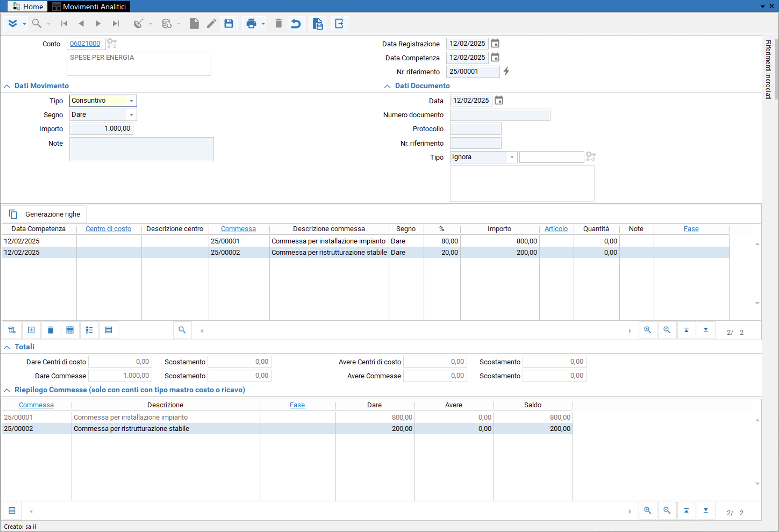Zoom in on the rows grid
This screenshot has height=532, width=779.
(648, 330)
